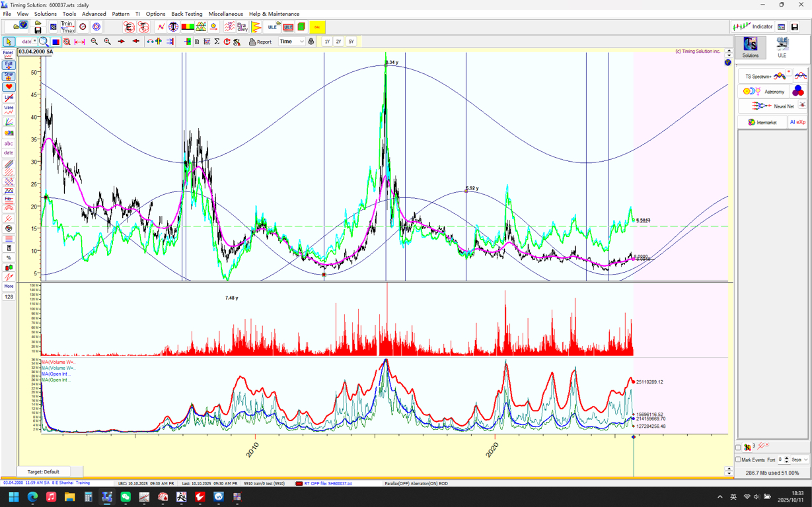Open the Solutions menu
The width and height of the screenshot is (812, 507).
coord(46,14)
